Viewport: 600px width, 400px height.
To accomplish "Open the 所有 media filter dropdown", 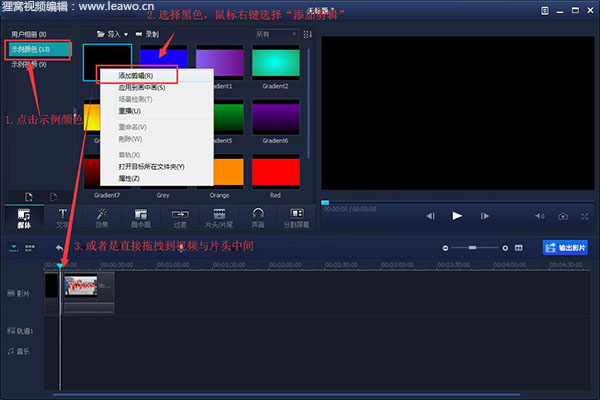I will [x=277, y=34].
